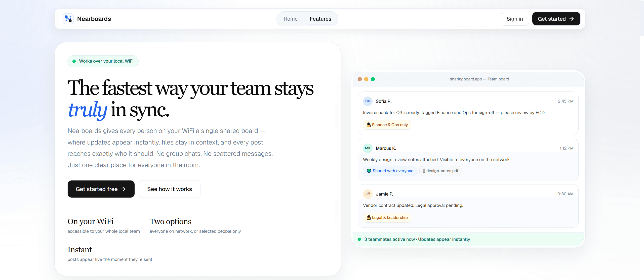Click the Sign in button
This screenshot has height=280, width=644.
[515, 19]
